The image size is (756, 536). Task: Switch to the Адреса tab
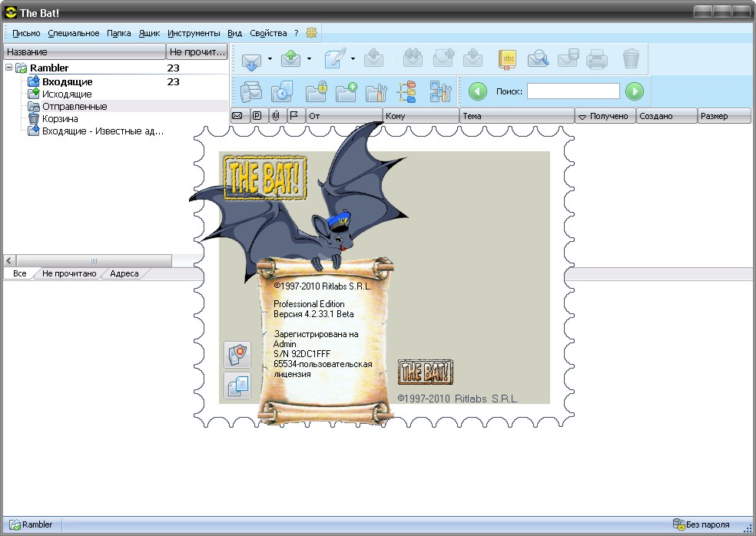pyautogui.click(x=124, y=274)
